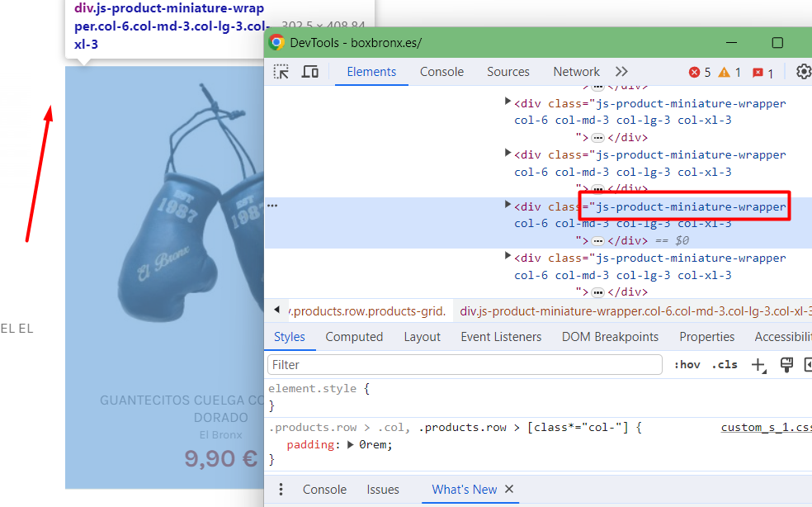Select the Styles pane tab

[290, 337]
